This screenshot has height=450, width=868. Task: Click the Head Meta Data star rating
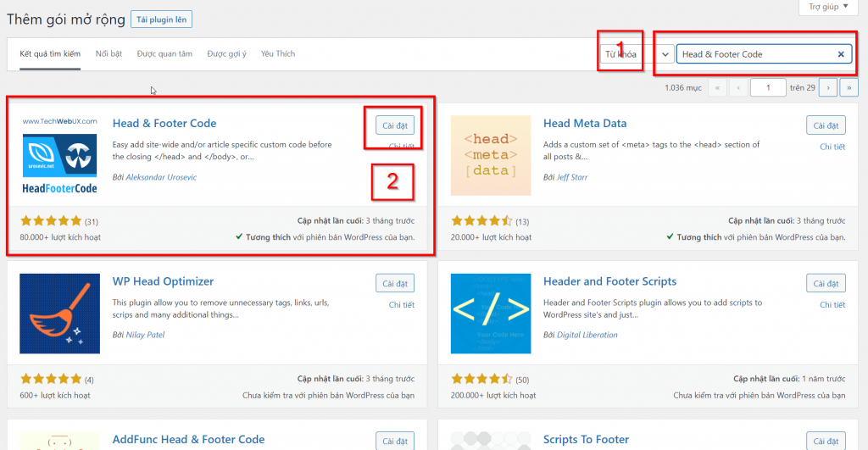(481, 221)
